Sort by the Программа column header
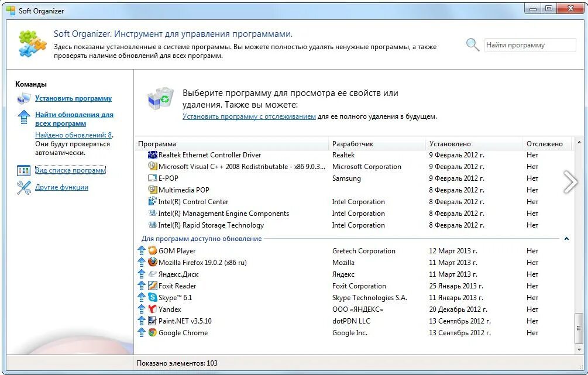This screenshot has height=375, width=588. coord(232,144)
